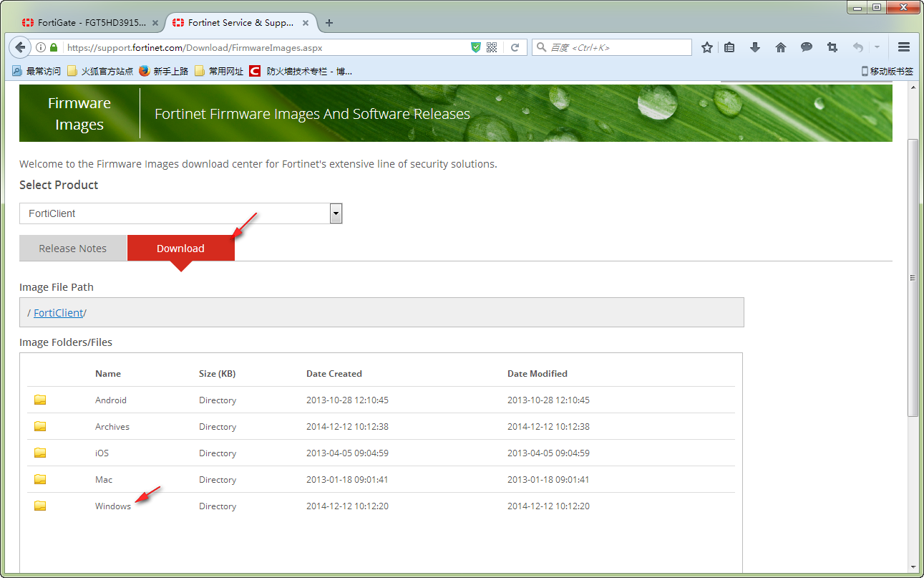Open the Android folder icon

click(x=40, y=400)
